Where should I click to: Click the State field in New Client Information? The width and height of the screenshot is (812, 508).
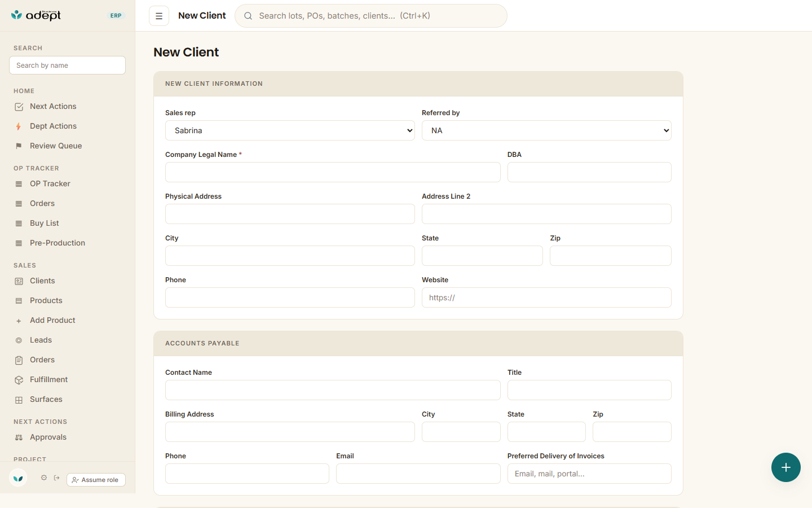coord(482,256)
